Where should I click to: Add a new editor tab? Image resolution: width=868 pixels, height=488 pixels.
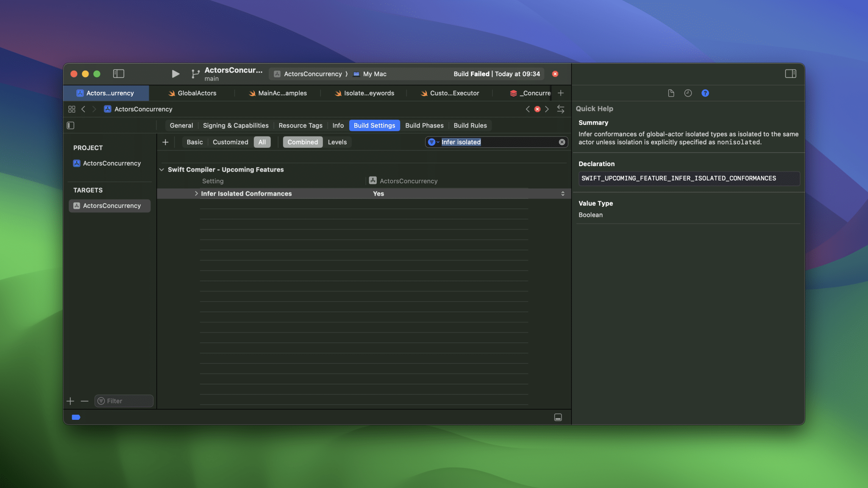pyautogui.click(x=561, y=93)
